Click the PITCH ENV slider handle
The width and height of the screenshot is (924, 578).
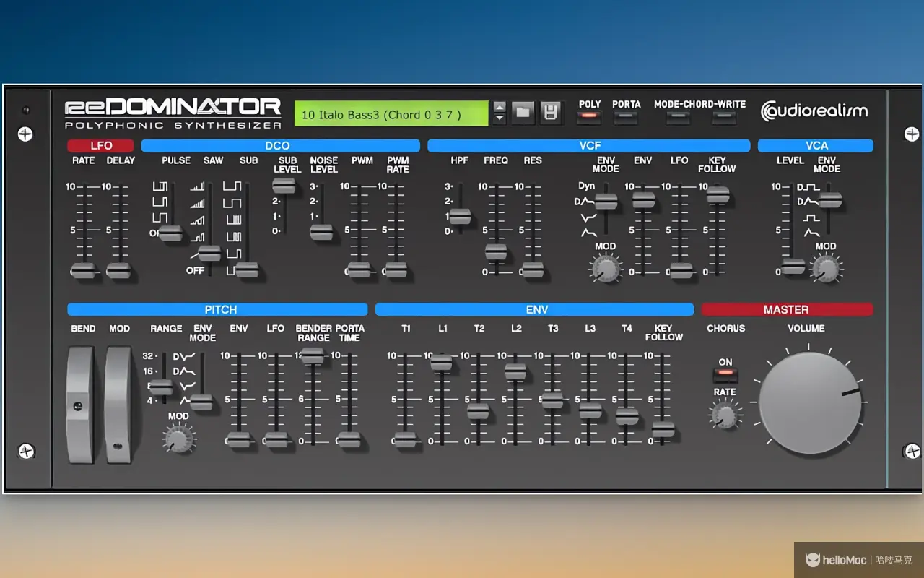coord(239,439)
